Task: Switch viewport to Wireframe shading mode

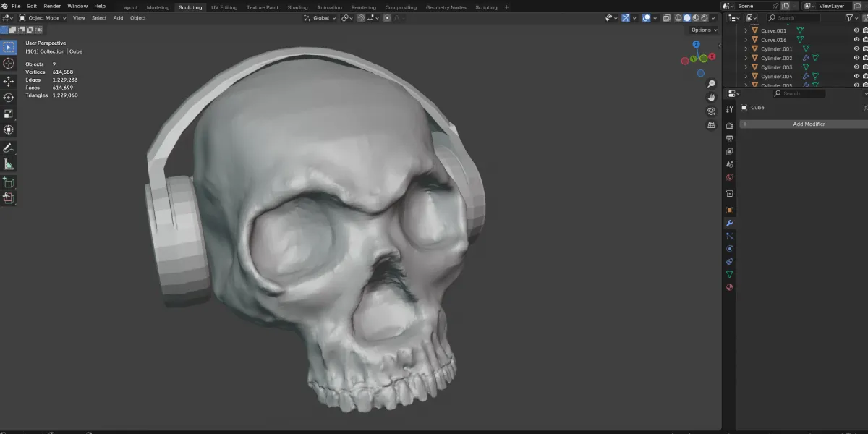Action: pos(678,18)
